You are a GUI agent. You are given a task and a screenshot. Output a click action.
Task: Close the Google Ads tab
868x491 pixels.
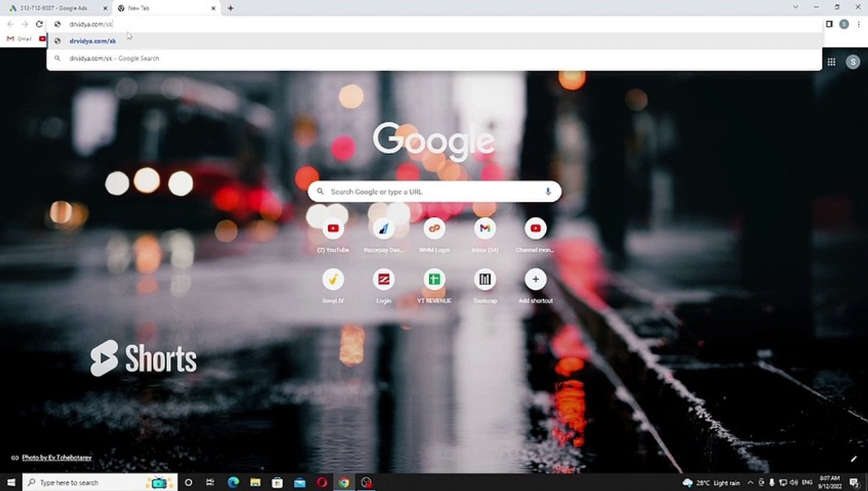tap(105, 8)
